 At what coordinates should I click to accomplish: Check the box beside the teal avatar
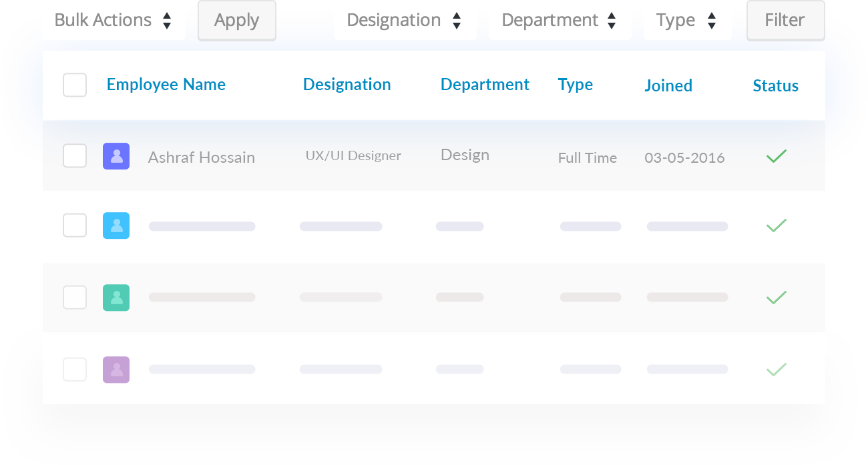tap(75, 298)
